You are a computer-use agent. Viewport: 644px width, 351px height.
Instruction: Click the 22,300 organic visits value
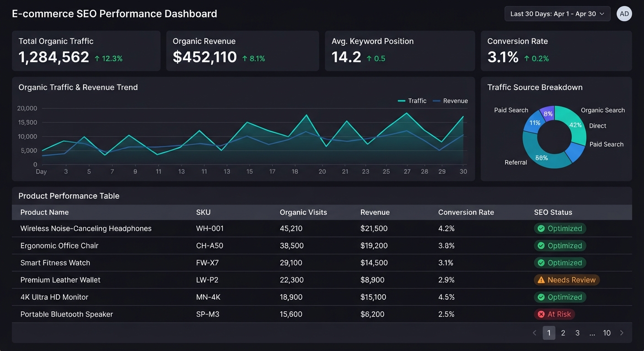coord(292,280)
